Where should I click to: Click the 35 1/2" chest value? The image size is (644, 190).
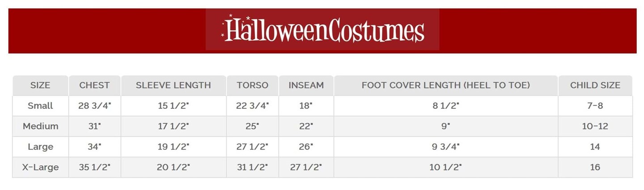94,168
